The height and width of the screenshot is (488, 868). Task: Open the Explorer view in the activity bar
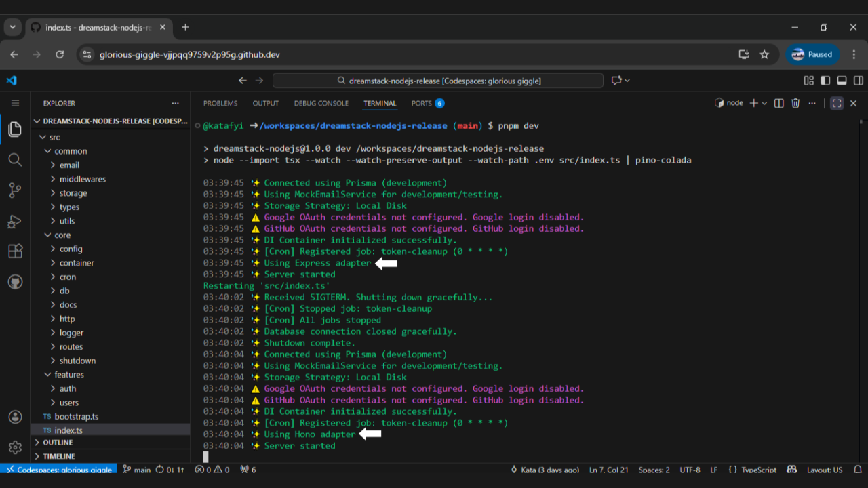click(x=15, y=129)
